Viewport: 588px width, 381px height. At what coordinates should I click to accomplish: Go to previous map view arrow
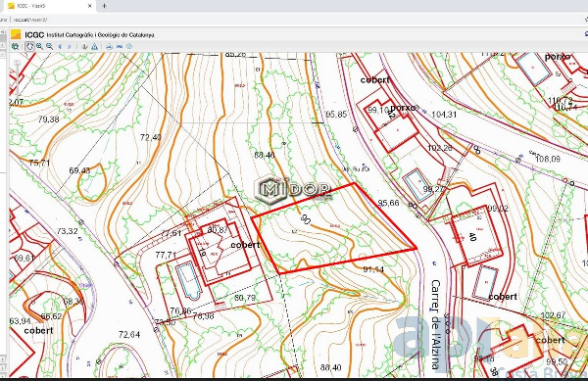60,46
